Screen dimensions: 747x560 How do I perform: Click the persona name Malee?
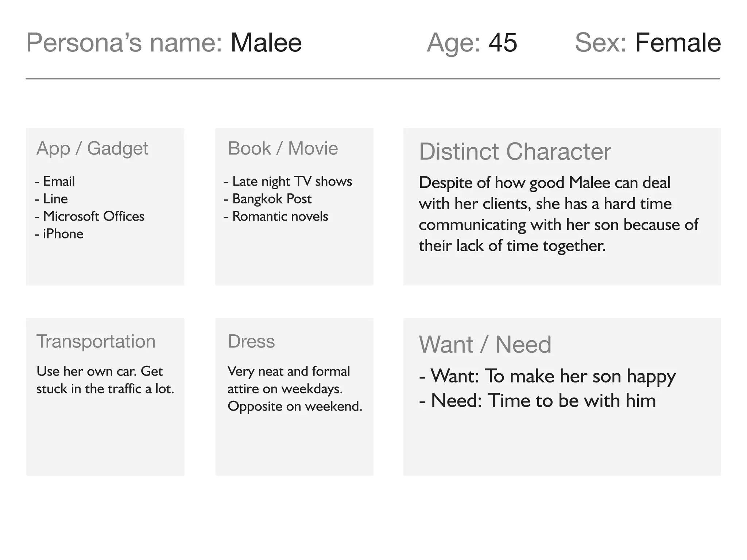[266, 43]
